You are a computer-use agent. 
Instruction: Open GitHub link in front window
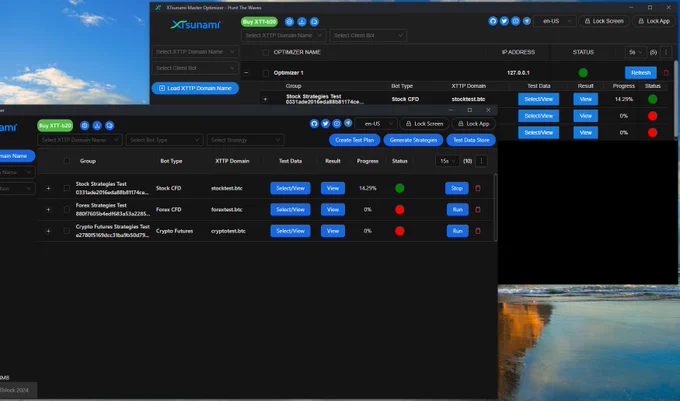(x=314, y=124)
